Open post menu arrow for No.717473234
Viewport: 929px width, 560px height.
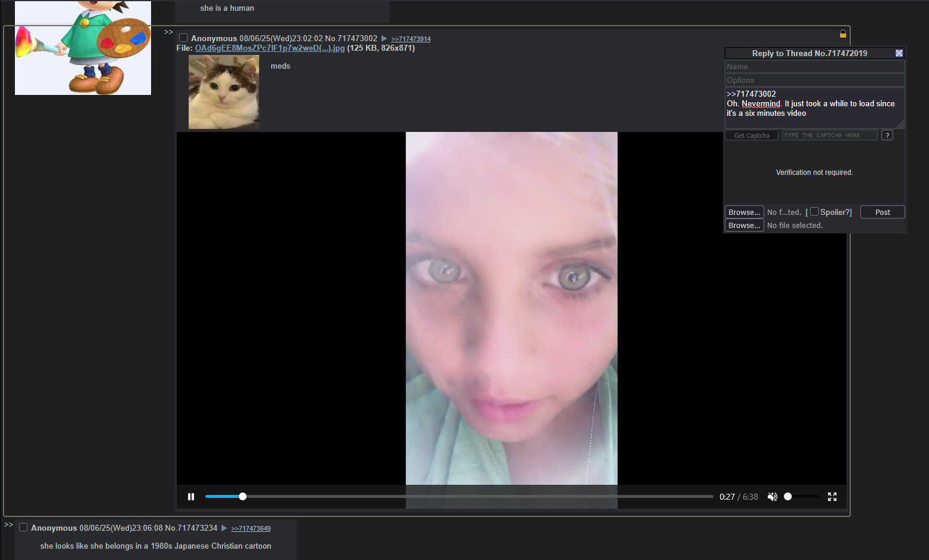224,528
